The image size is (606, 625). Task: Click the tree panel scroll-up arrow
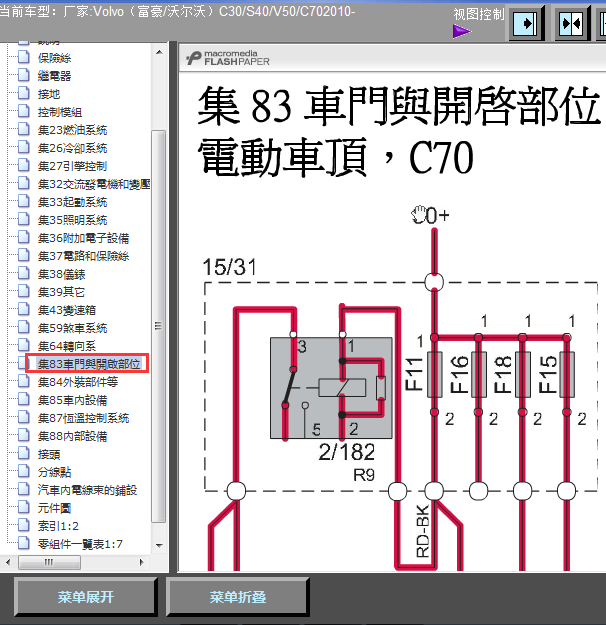point(159,52)
